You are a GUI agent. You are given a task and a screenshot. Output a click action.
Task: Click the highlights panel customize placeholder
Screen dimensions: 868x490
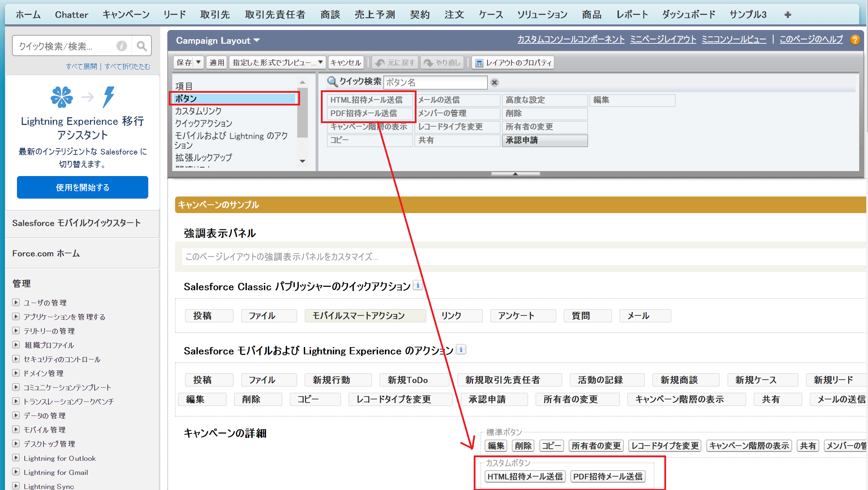tap(524, 256)
